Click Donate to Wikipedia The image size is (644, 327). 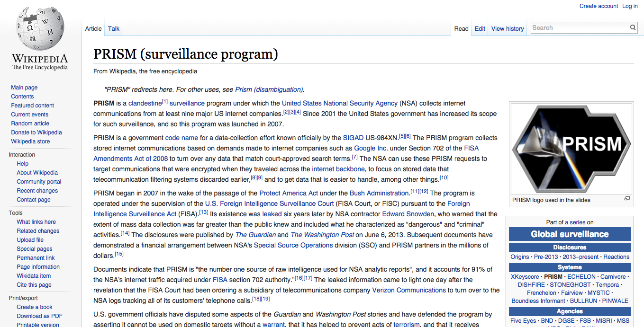tap(36, 133)
